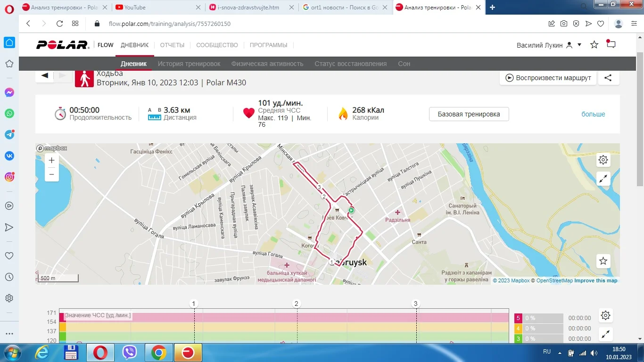This screenshot has height=362, width=644.
Task: Open Improve this map link
Action: tap(595, 280)
